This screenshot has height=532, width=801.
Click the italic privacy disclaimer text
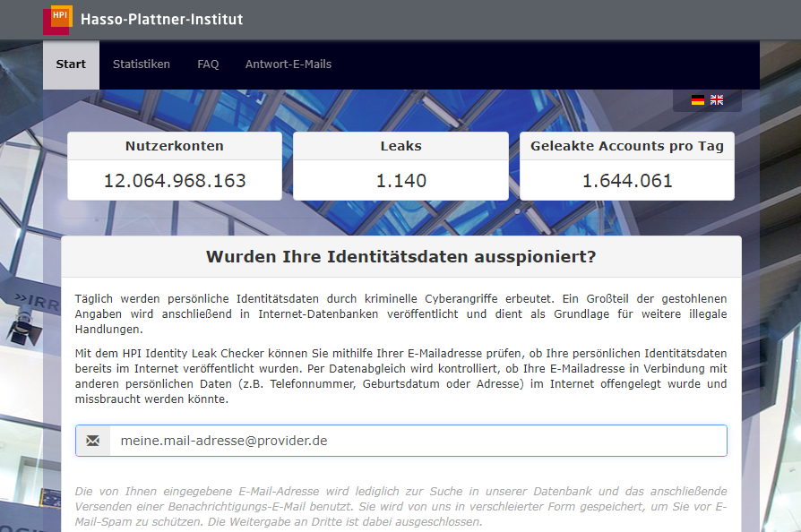[x=400, y=506]
